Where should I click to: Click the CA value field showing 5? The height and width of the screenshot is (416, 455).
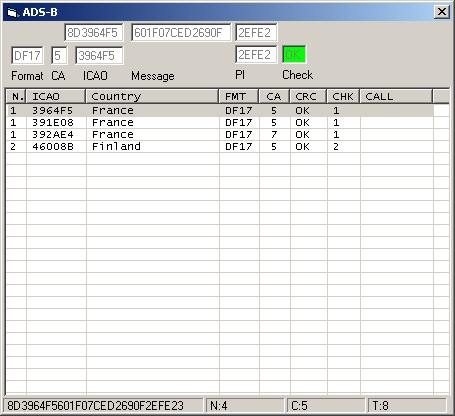(x=59, y=55)
